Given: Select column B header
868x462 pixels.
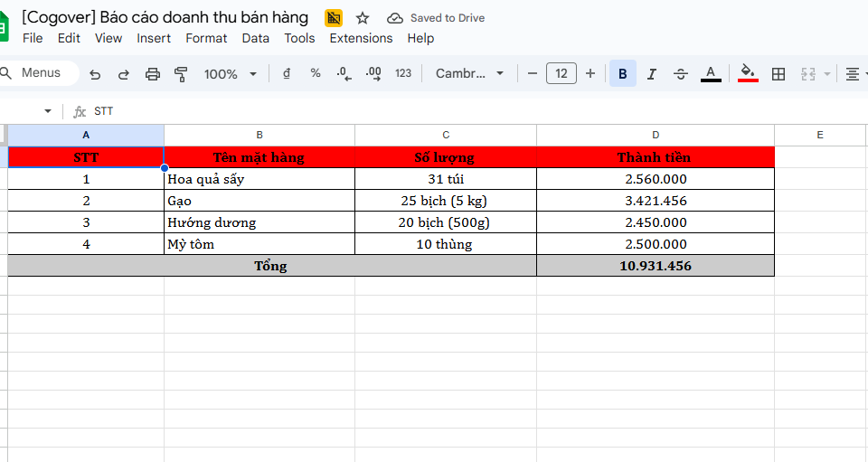Looking at the screenshot, I should (x=259, y=135).
